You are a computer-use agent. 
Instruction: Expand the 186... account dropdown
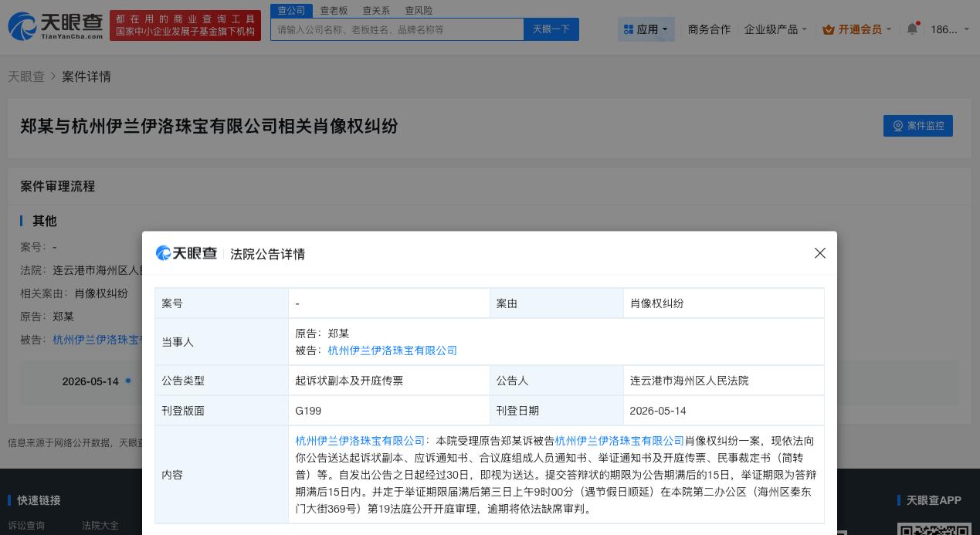pyautogui.click(x=949, y=29)
